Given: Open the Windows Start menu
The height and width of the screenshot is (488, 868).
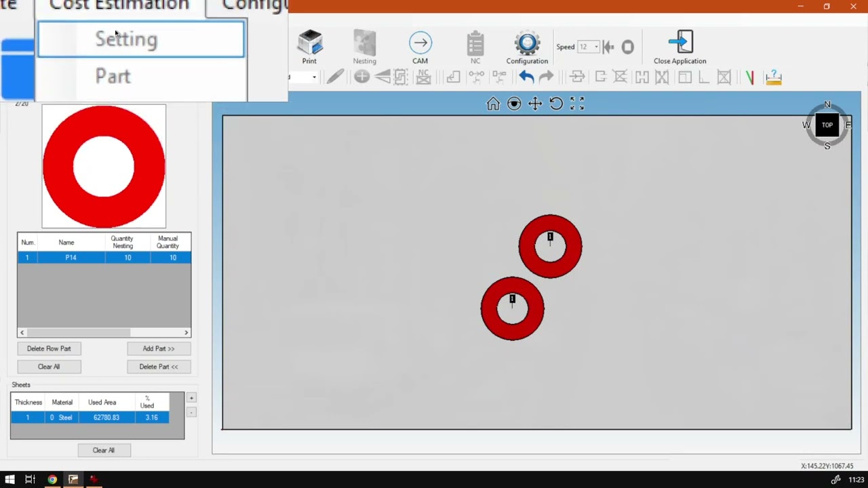Looking at the screenshot, I should tap(9, 480).
